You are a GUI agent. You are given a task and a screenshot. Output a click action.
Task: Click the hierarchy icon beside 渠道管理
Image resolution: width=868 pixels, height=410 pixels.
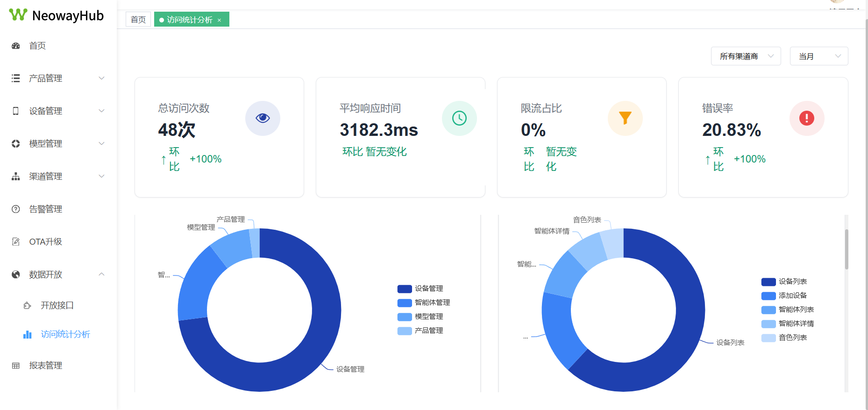point(16,177)
